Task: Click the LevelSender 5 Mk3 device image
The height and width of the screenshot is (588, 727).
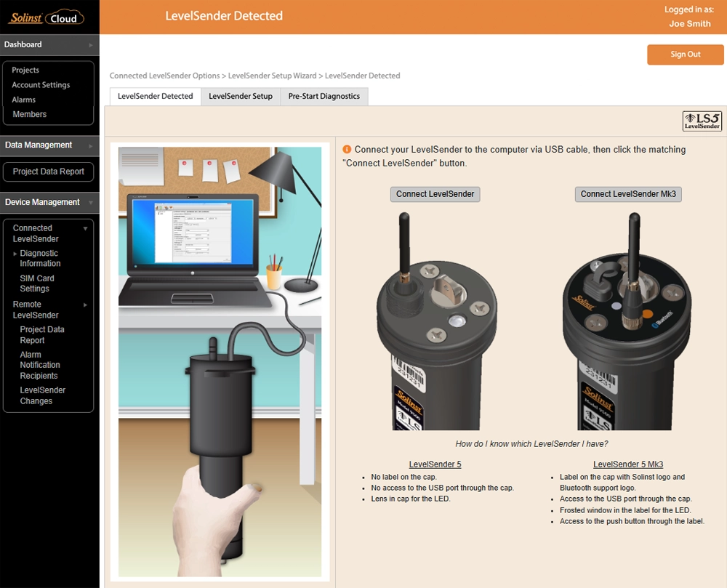Action: pos(628,320)
